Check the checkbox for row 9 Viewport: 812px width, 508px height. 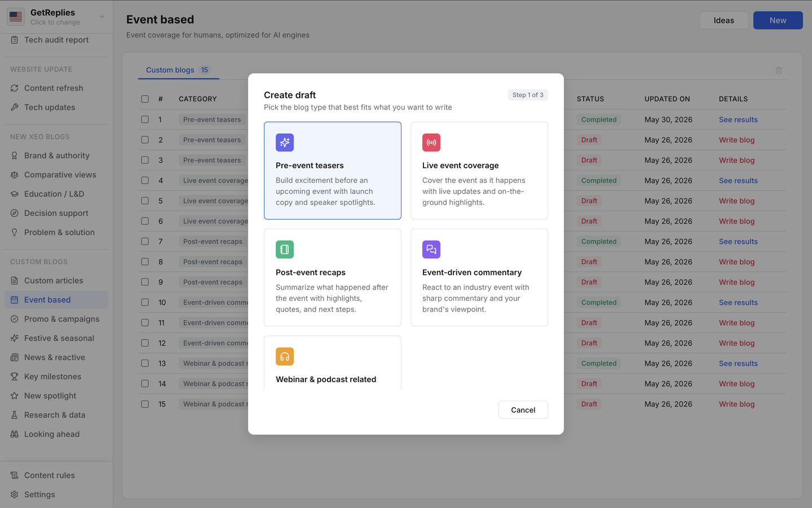pos(145,282)
